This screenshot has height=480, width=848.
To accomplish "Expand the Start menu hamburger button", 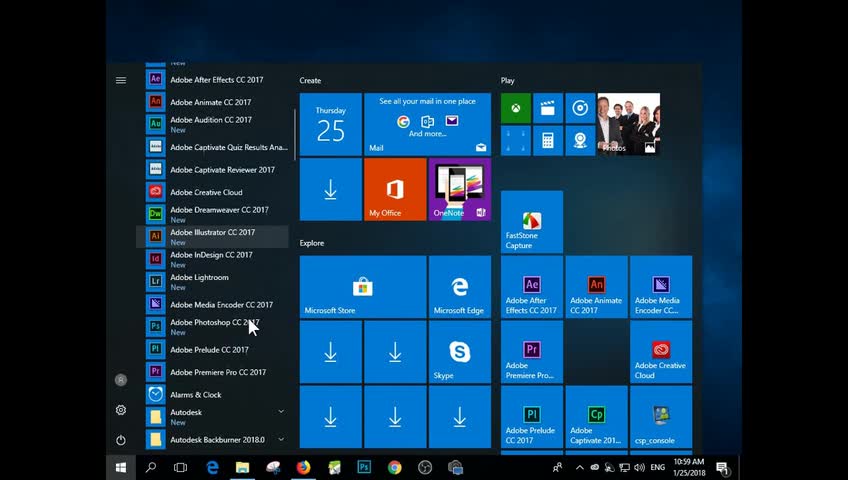I will pos(121,81).
